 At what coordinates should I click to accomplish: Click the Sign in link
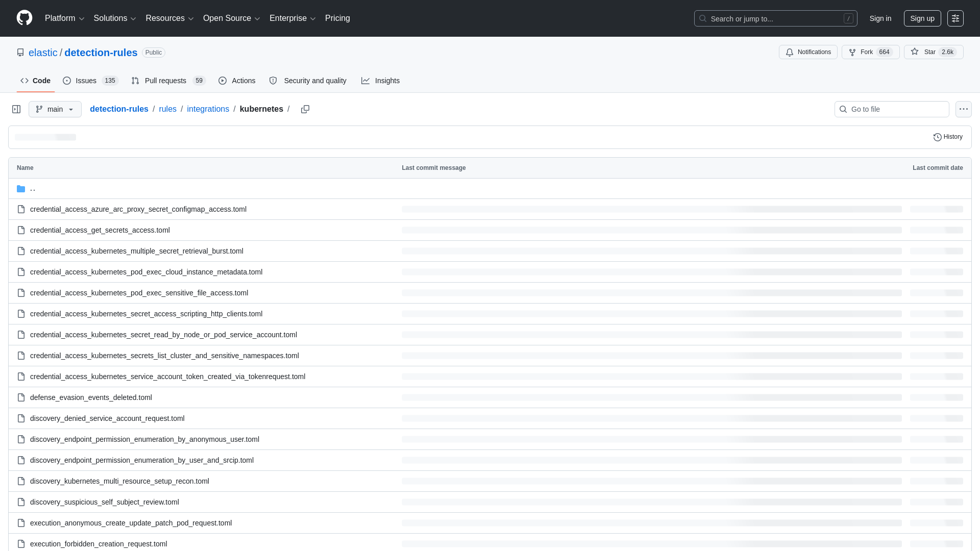pos(880,18)
